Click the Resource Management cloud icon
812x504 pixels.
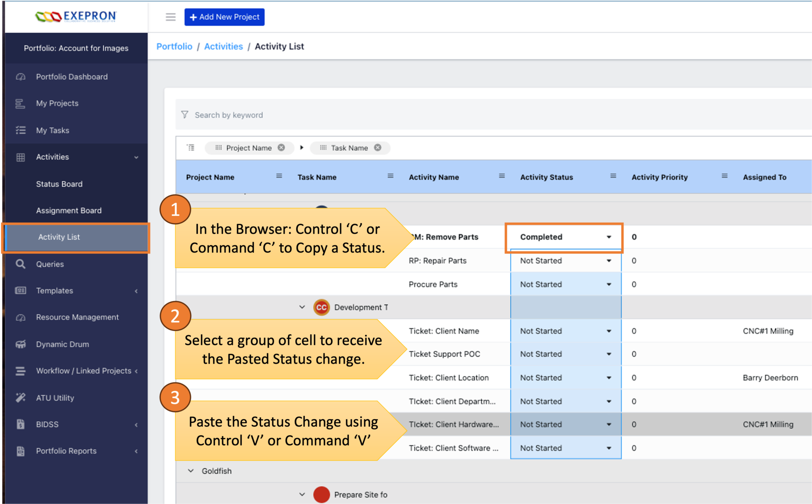(x=21, y=317)
